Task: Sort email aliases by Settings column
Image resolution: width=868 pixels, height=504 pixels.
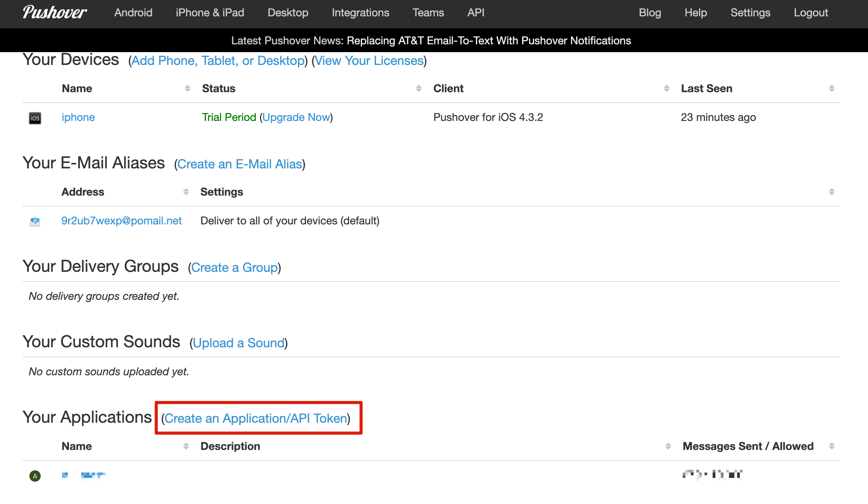Action: pos(832,192)
